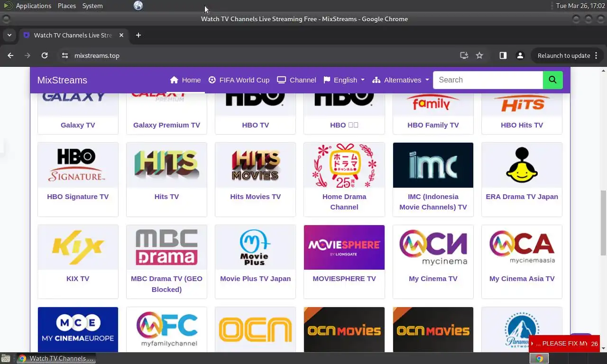
Task: Open HBO Hits TV link
Action: click(522, 125)
